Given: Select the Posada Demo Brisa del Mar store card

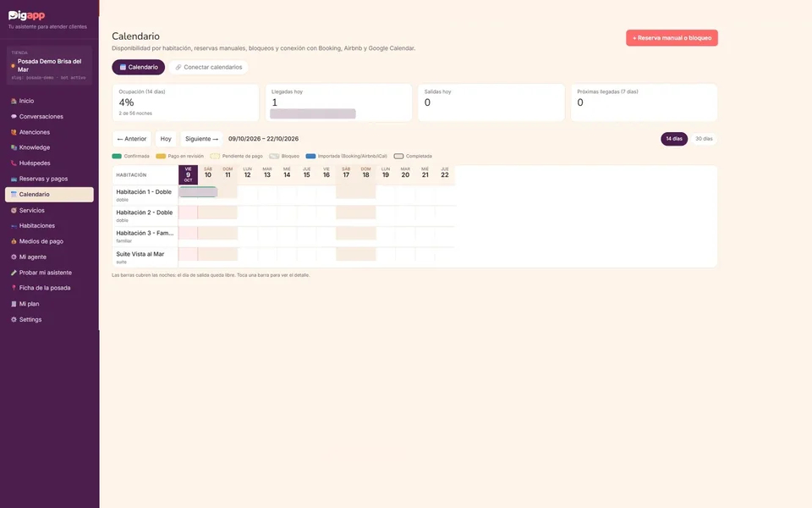Looking at the screenshot, I should pos(49,65).
